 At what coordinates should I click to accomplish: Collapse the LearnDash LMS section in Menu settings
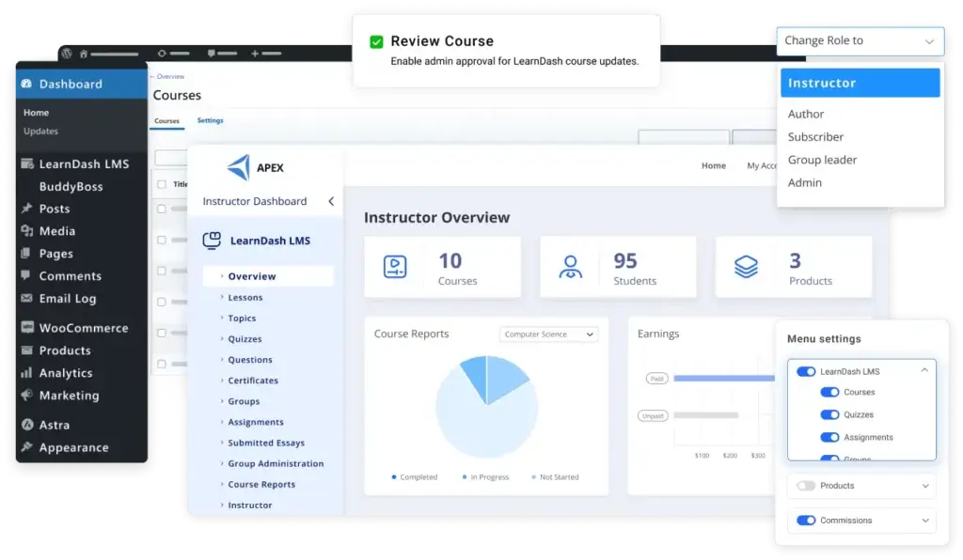[924, 370]
